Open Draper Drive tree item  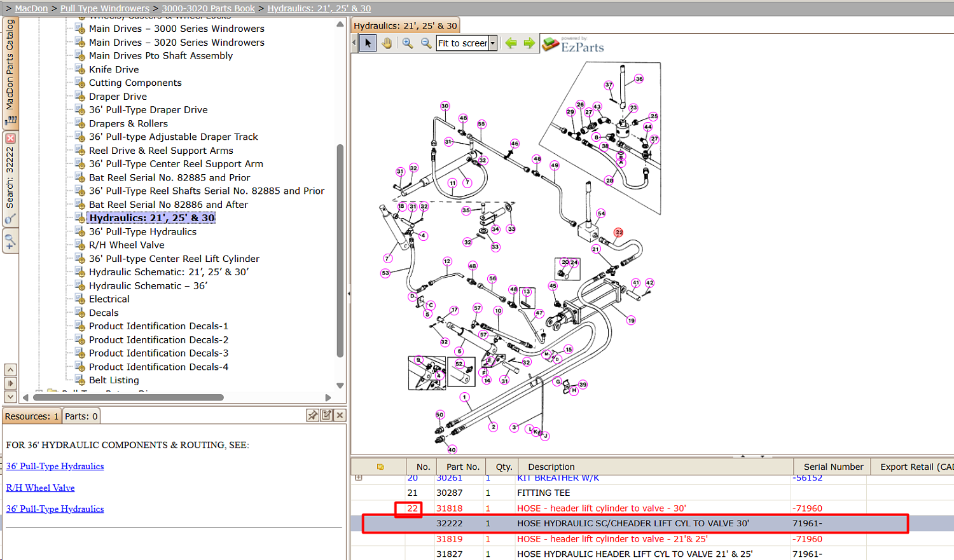coord(118,97)
